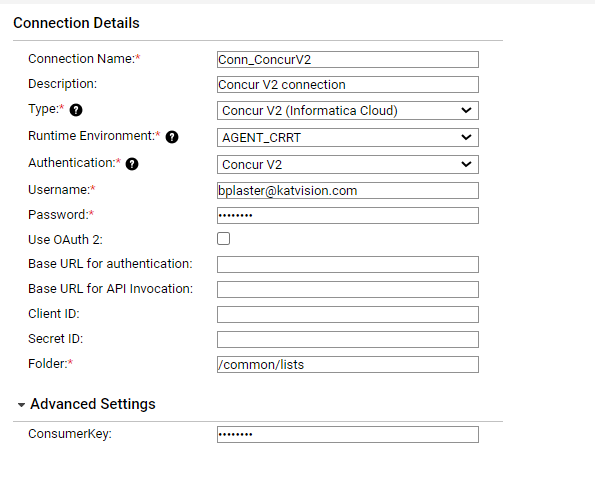Click the Folder field with /common/lists
The width and height of the screenshot is (595, 494).
pos(348,364)
